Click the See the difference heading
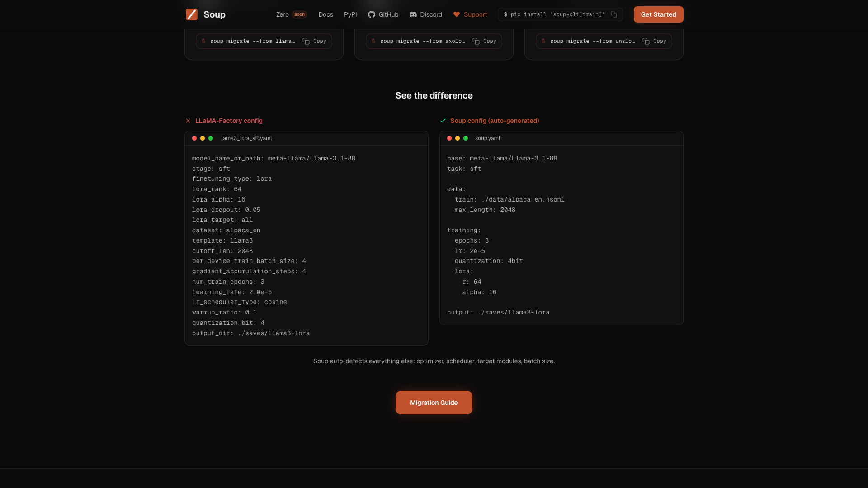This screenshot has width=868, height=488. click(x=434, y=95)
